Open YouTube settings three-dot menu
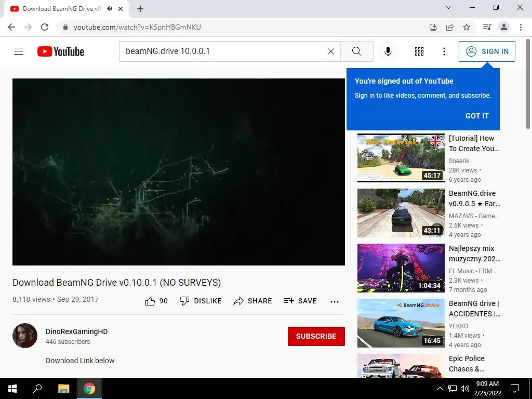Image resolution: width=532 pixels, height=399 pixels. [x=444, y=51]
